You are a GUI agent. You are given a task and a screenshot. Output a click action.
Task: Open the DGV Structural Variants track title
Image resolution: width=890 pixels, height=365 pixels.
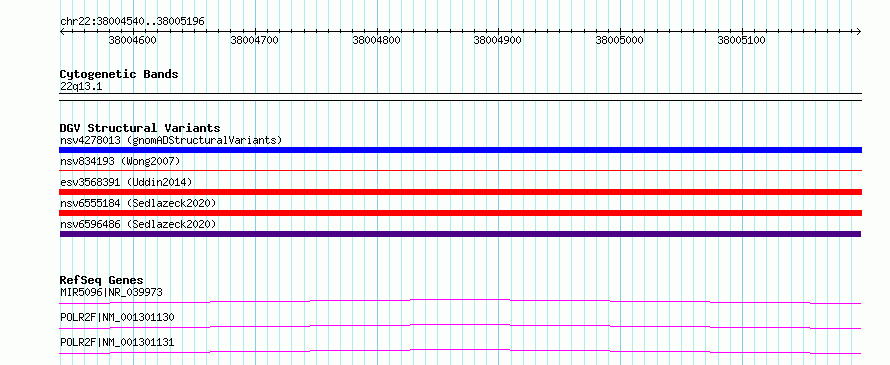[x=140, y=128]
